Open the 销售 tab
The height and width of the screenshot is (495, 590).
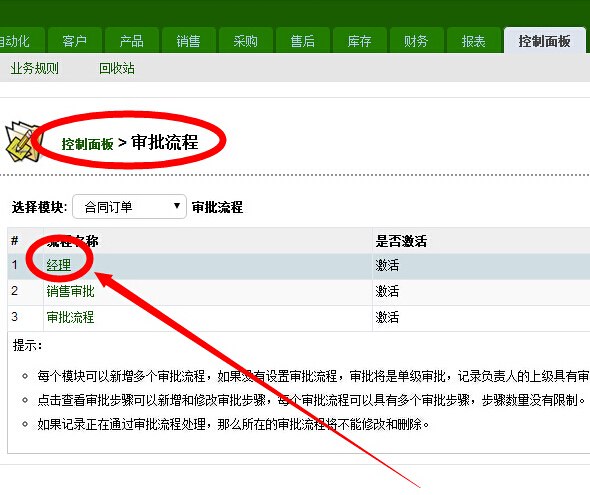tap(189, 41)
